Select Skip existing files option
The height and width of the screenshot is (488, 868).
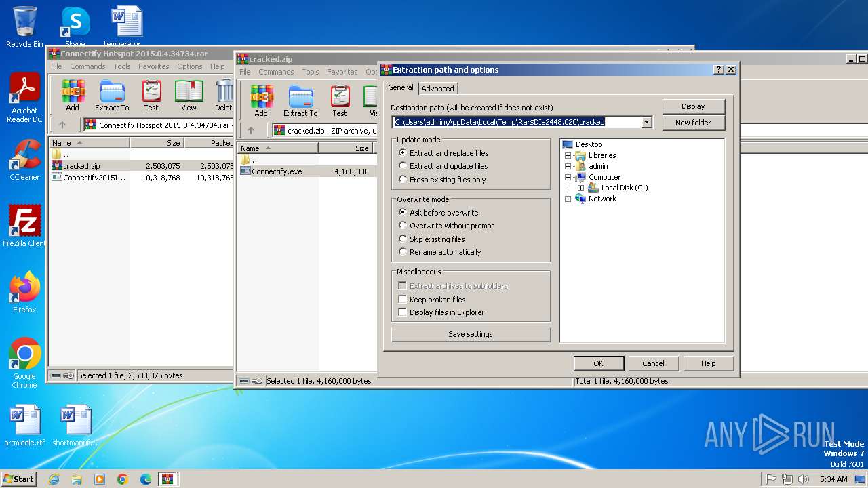pyautogui.click(x=431, y=239)
